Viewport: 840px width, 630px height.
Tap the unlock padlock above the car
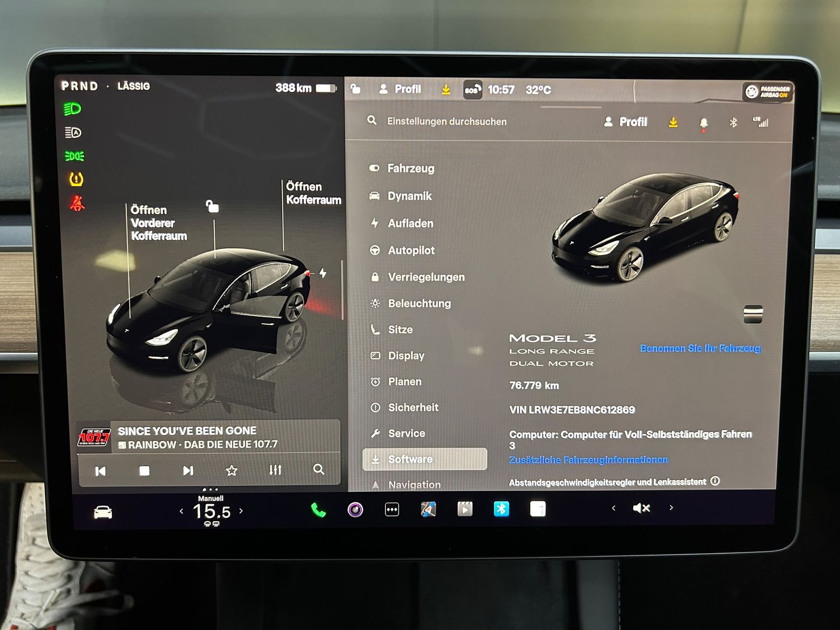pos(212,206)
